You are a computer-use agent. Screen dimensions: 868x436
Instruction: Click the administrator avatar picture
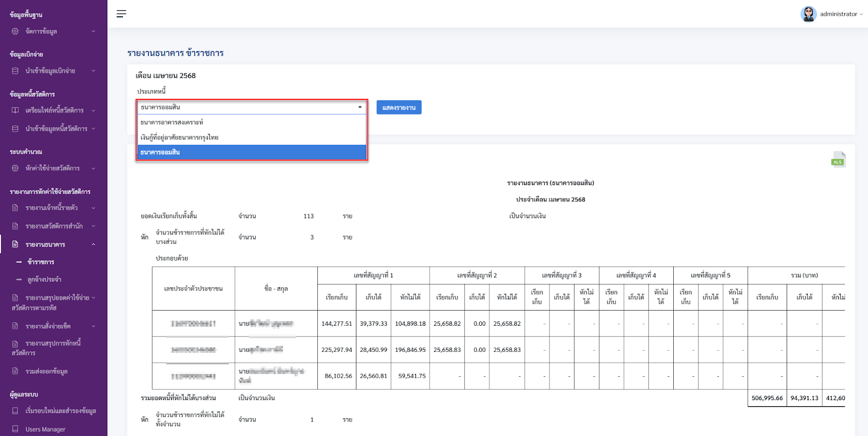pos(808,14)
